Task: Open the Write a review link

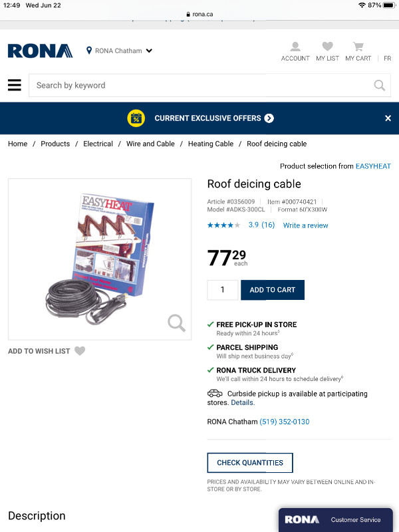Action: pyautogui.click(x=305, y=225)
